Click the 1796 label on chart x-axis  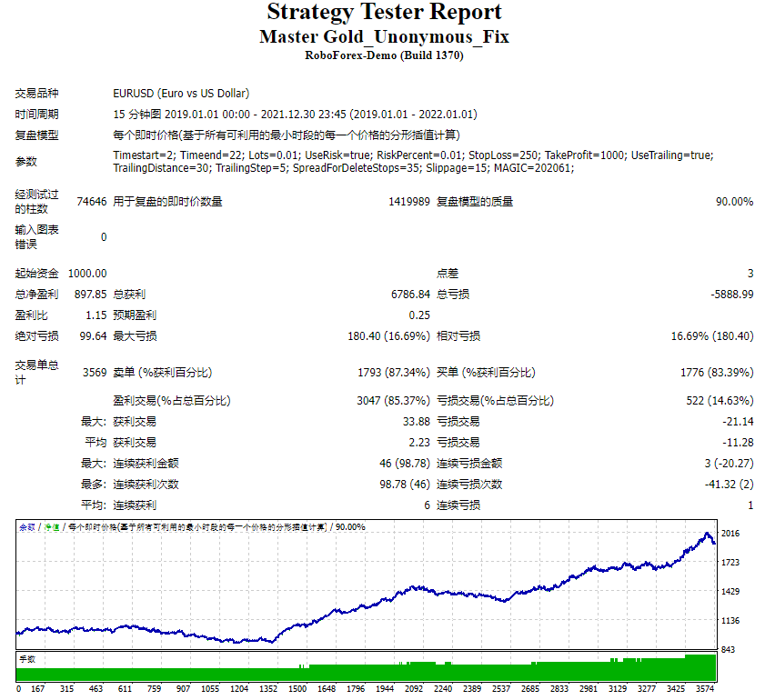(x=356, y=689)
